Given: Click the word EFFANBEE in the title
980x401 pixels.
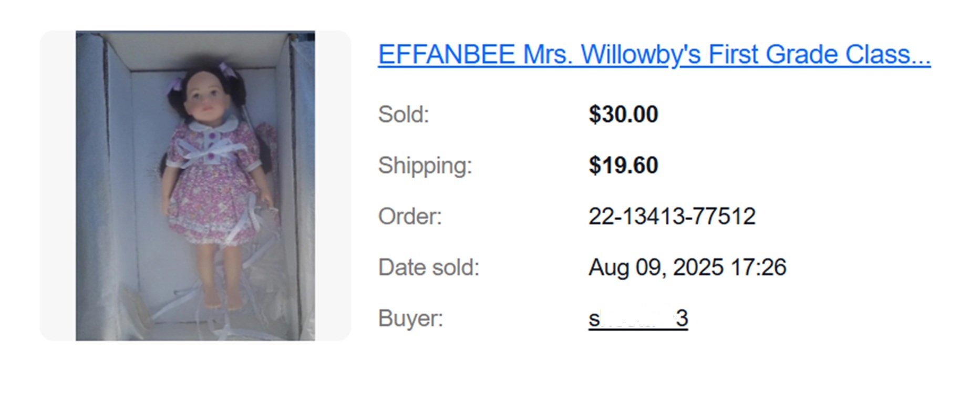Looking at the screenshot, I should coord(447,55).
